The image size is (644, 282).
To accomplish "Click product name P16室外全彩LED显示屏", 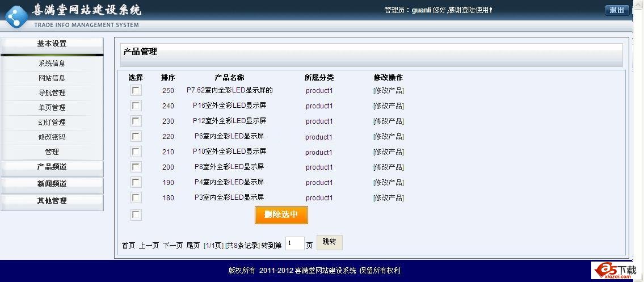I will point(230,106).
